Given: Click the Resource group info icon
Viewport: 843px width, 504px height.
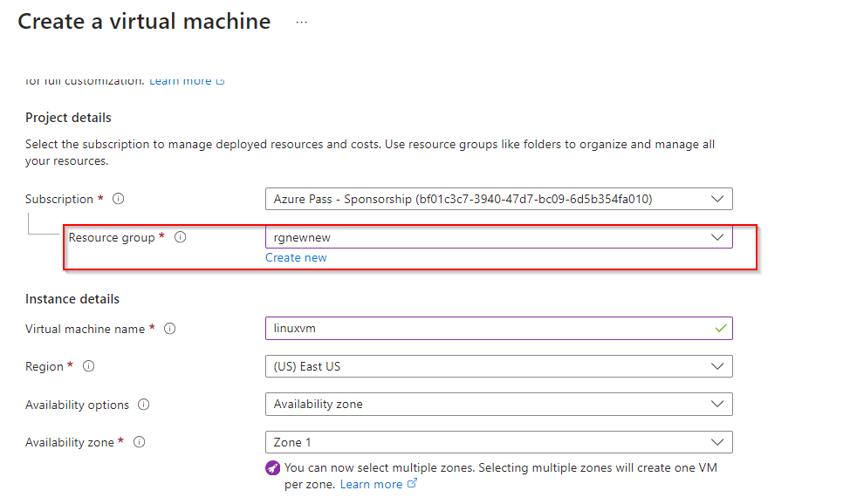Looking at the screenshot, I should (x=181, y=237).
